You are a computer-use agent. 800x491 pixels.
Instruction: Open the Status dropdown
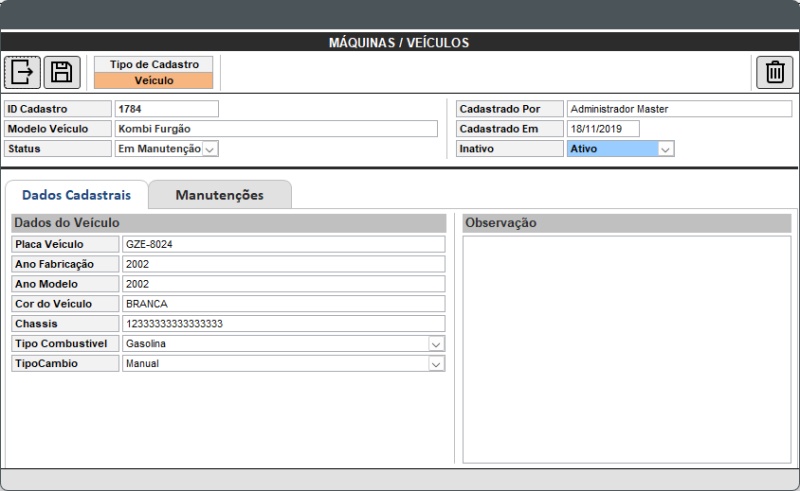pyautogui.click(x=210, y=149)
